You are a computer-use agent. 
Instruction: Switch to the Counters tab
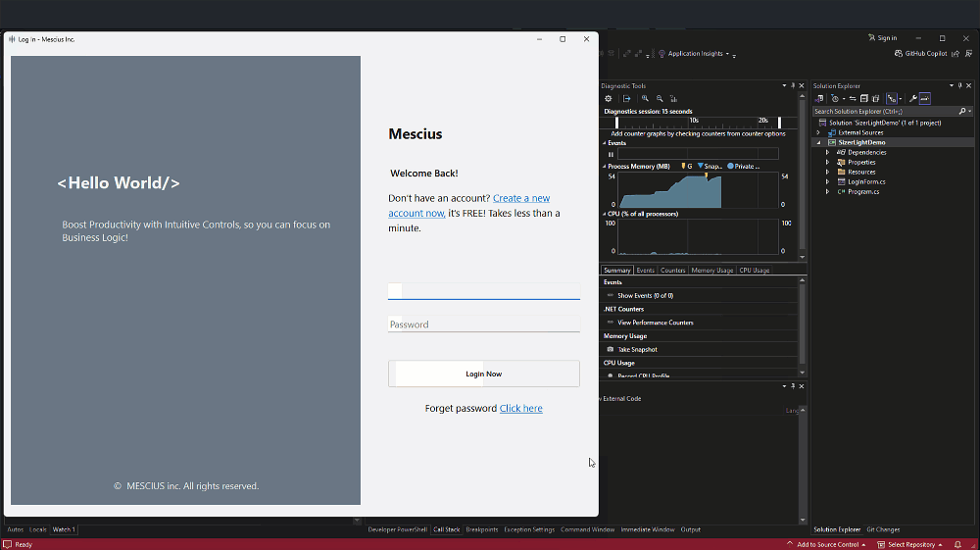[x=673, y=270]
